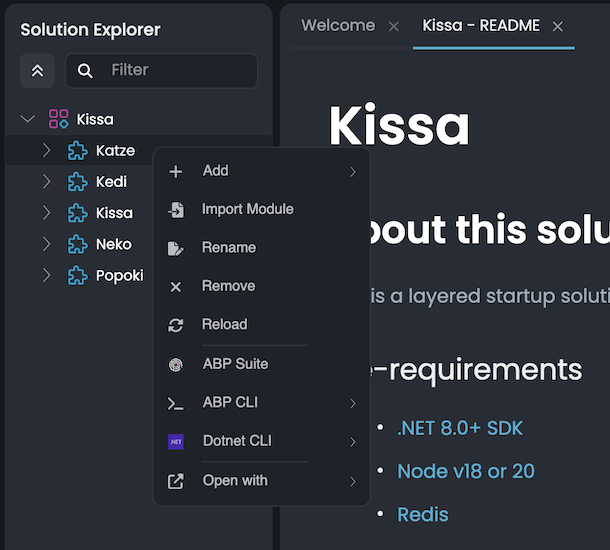610x550 pixels.
Task: Choose Rename from the context menu
Action: tap(228, 248)
